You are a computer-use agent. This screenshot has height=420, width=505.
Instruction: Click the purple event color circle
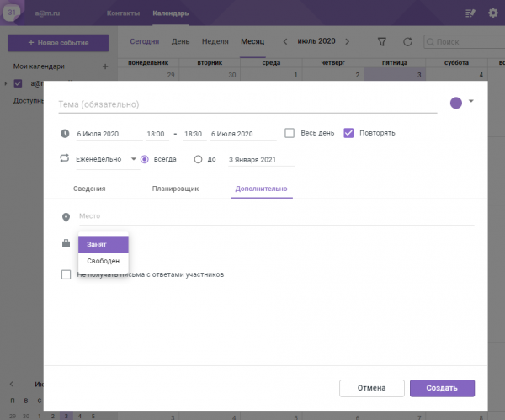pyautogui.click(x=456, y=103)
